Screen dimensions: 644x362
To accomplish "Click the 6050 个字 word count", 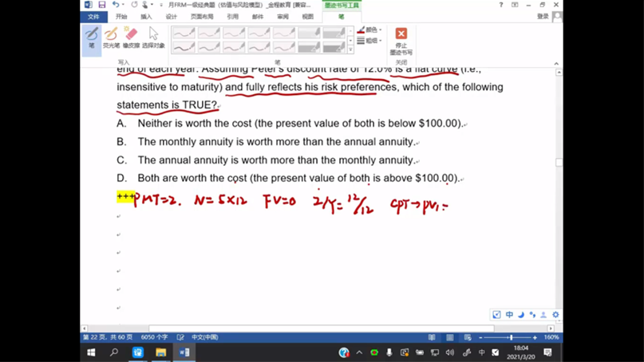I will click(x=155, y=337).
